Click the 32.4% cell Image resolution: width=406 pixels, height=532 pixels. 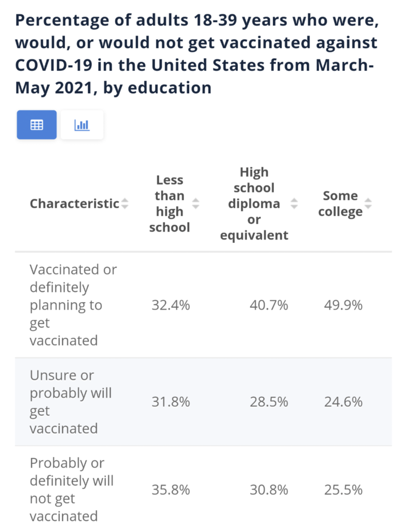(x=171, y=305)
